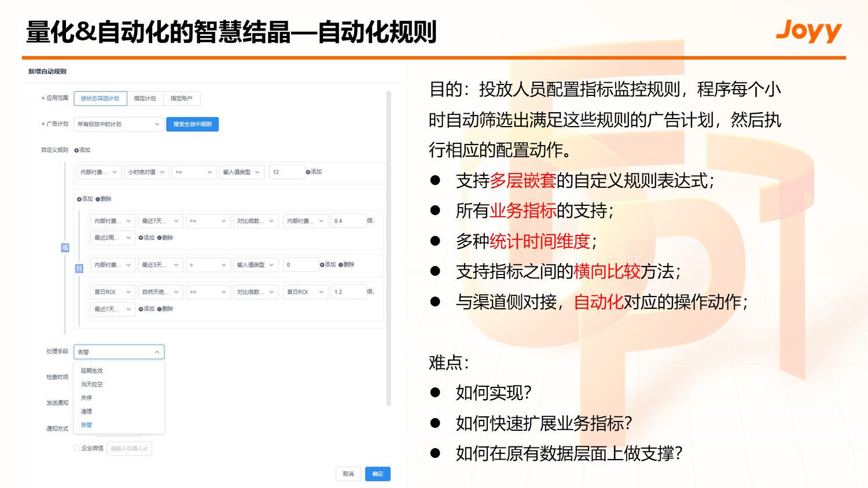This screenshot has width=868, height=488.
Task: Open the = operator dropdown after 最近3天
Action: click(208, 265)
